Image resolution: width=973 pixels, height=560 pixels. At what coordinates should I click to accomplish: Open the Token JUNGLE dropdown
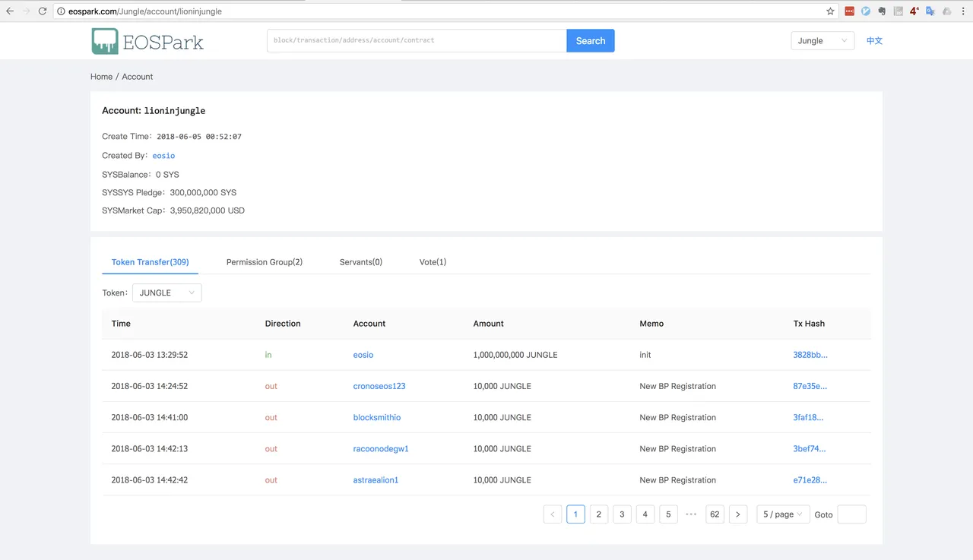pos(166,293)
